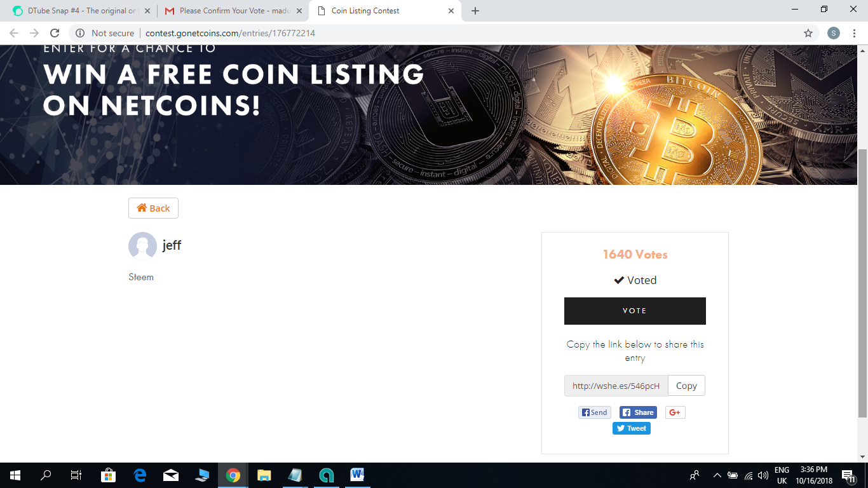Open the new tab plus button
The image size is (868, 488).
point(475,11)
